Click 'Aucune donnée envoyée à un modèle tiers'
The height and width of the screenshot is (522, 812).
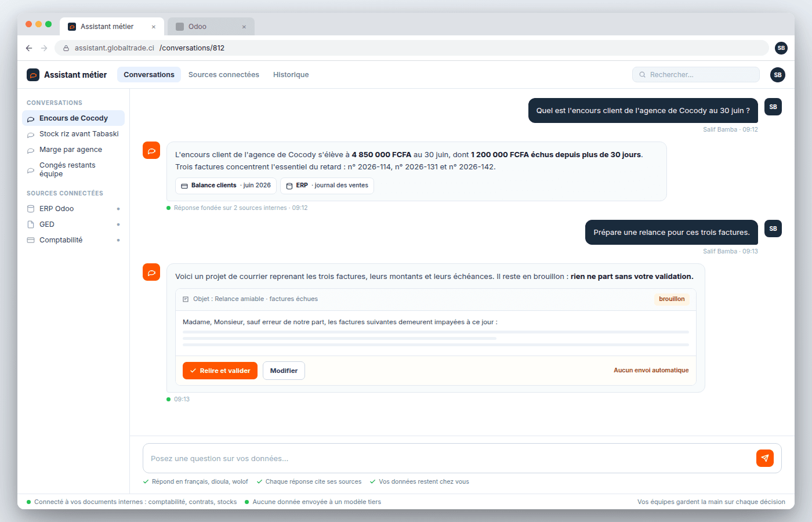click(317, 502)
